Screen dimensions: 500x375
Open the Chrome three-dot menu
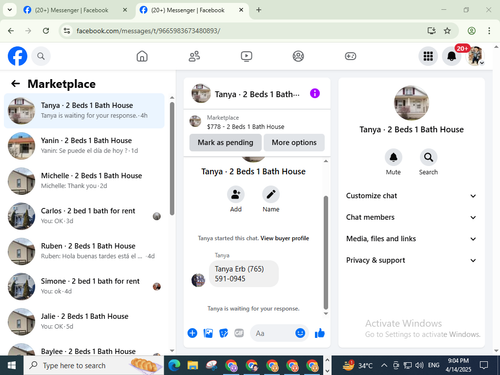(489, 31)
